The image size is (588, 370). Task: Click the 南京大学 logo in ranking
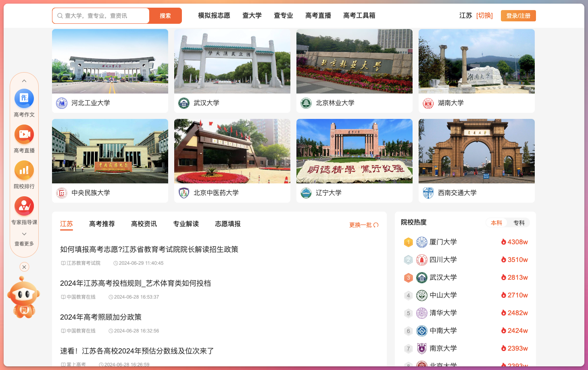coord(422,348)
